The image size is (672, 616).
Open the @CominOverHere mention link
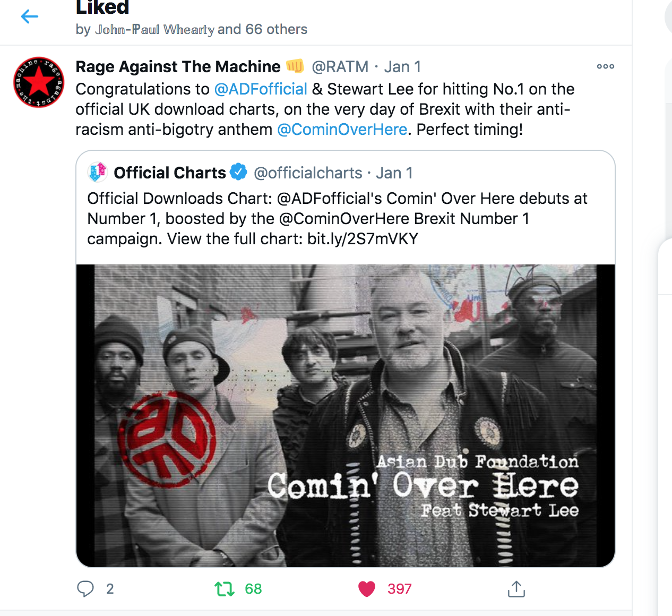(342, 130)
